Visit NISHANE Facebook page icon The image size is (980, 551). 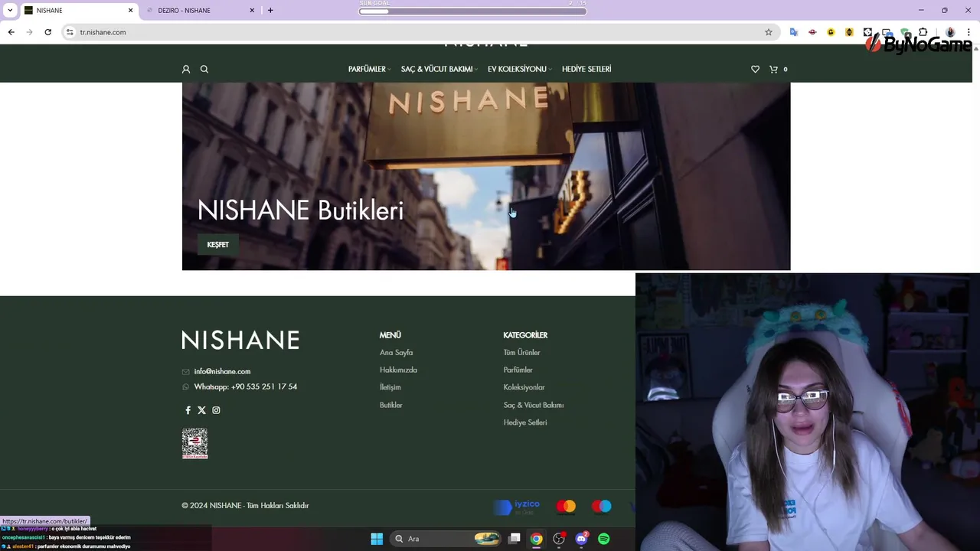[x=188, y=410]
